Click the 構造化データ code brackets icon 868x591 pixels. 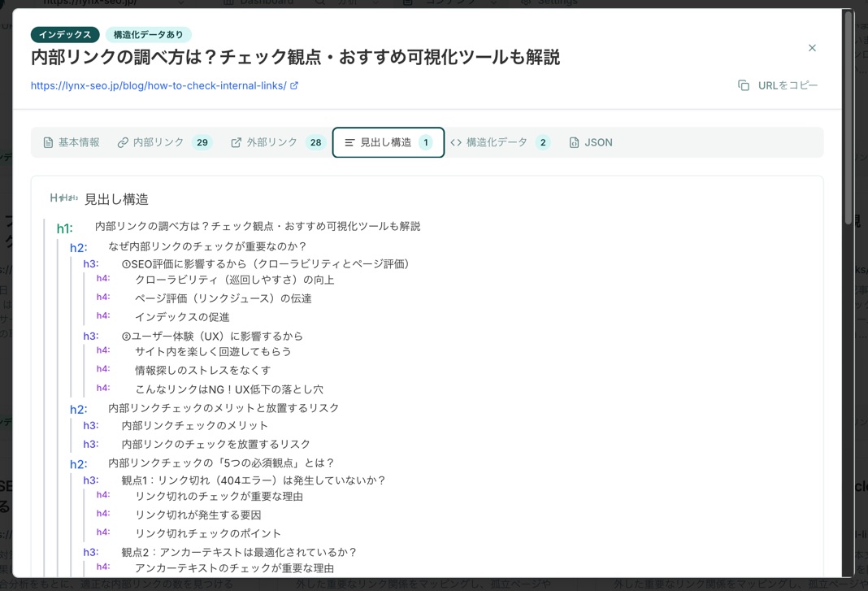point(456,142)
